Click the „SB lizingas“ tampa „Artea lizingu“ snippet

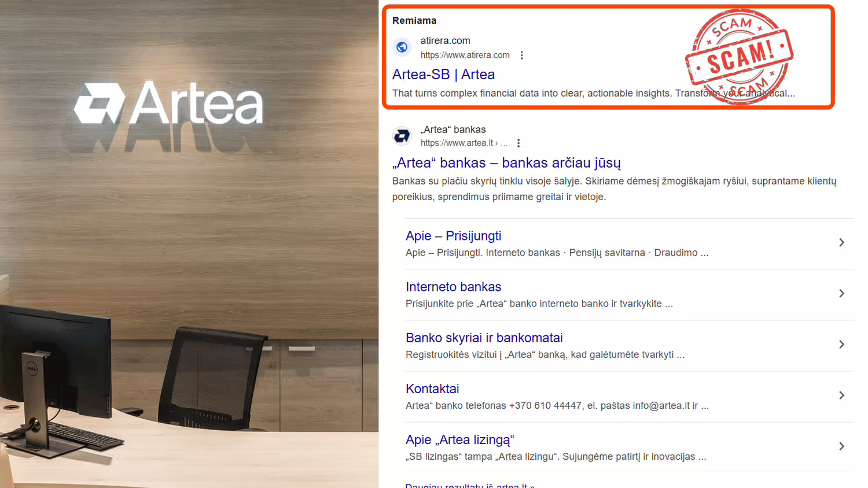click(556, 457)
